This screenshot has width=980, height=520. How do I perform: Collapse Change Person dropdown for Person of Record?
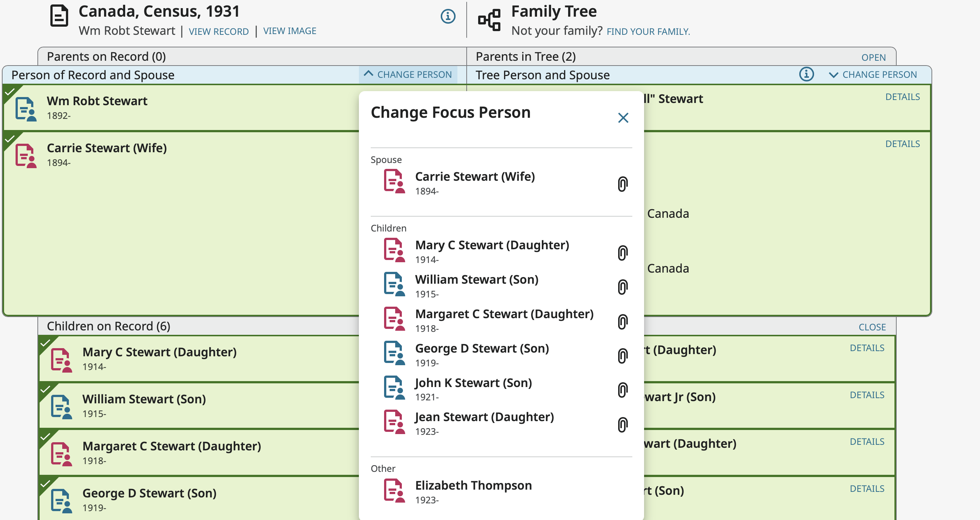407,74
